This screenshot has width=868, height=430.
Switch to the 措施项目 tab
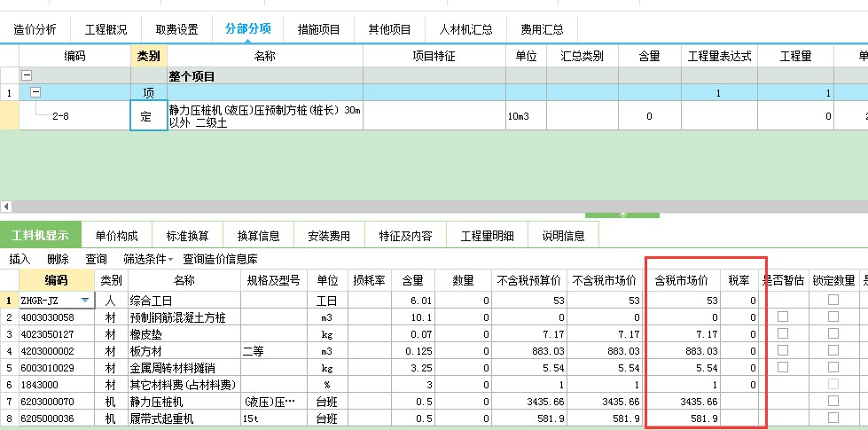[319, 29]
